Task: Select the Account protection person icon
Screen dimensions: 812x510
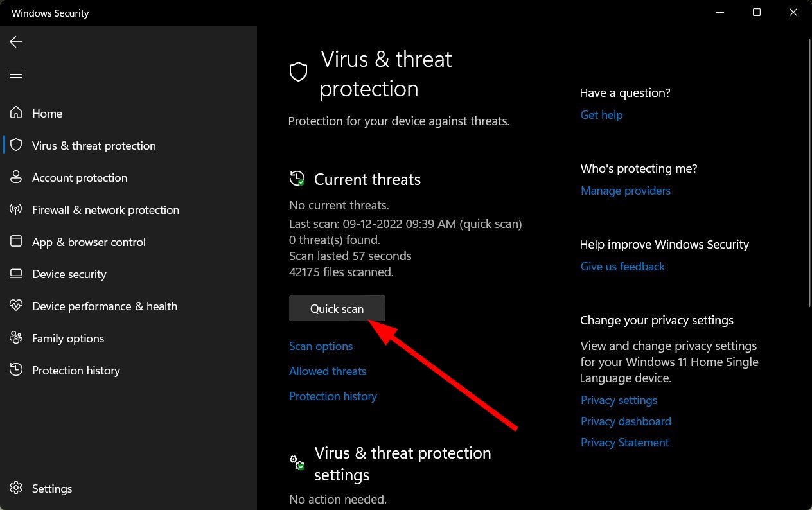Action: tap(15, 177)
